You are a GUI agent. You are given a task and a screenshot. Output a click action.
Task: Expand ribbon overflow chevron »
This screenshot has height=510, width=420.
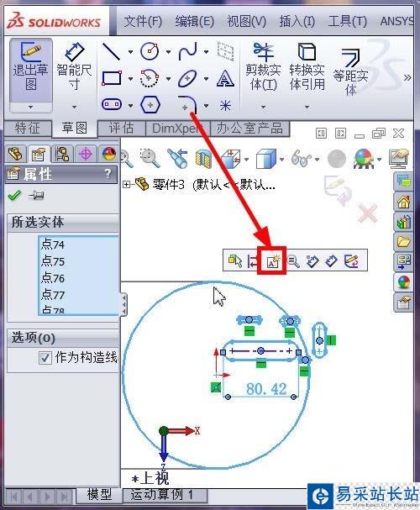(x=407, y=78)
